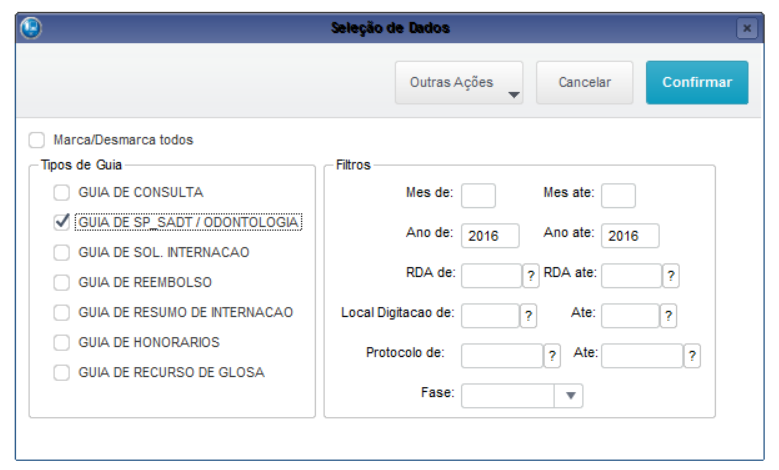The width and height of the screenshot is (779, 470).
Task: Toggle the Marca/Desmarca todos checkbox
Action: tap(37, 141)
